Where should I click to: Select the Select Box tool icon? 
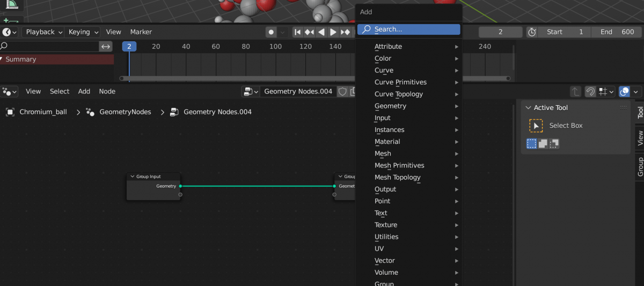(536, 126)
